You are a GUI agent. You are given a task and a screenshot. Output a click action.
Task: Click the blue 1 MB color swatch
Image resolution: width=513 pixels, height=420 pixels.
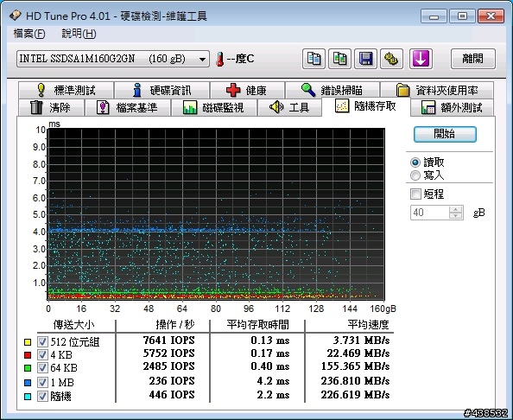coord(28,382)
